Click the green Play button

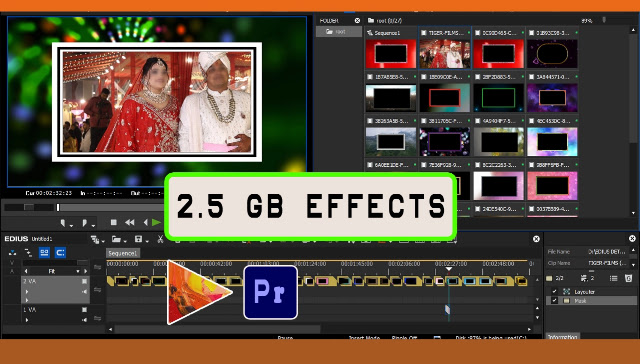(x=156, y=222)
